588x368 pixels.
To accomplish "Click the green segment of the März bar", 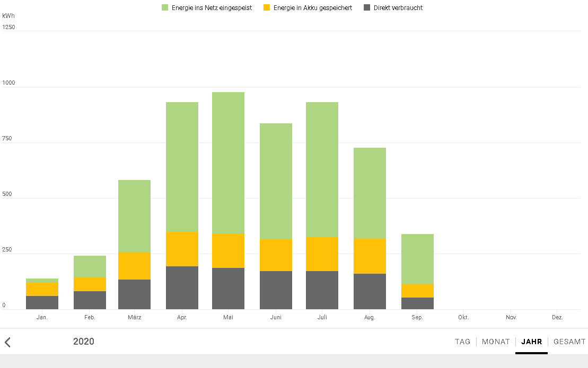I will (x=134, y=217).
